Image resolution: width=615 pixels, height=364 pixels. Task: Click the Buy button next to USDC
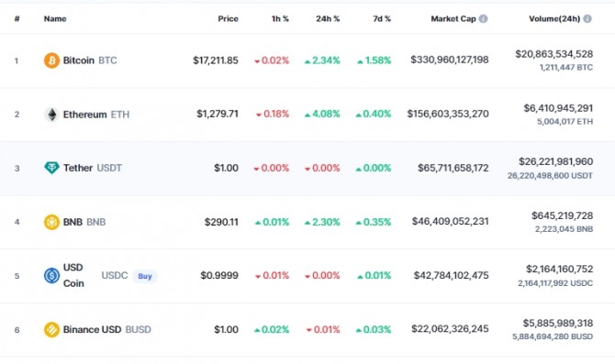click(x=145, y=276)
